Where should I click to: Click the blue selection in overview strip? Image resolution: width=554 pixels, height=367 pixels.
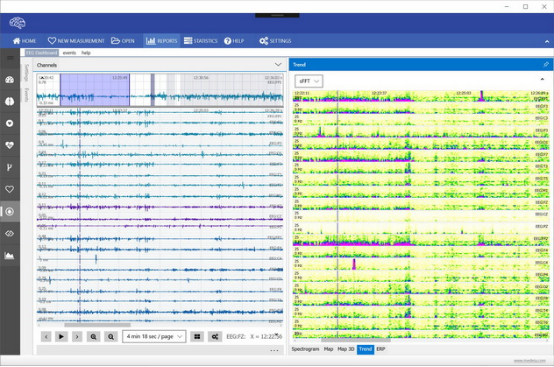point(95,90)
